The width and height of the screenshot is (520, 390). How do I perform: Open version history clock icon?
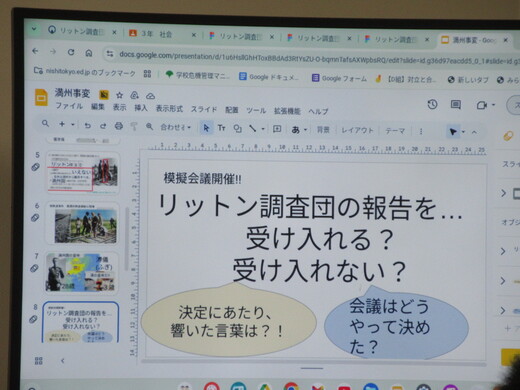tap(432, 105)
